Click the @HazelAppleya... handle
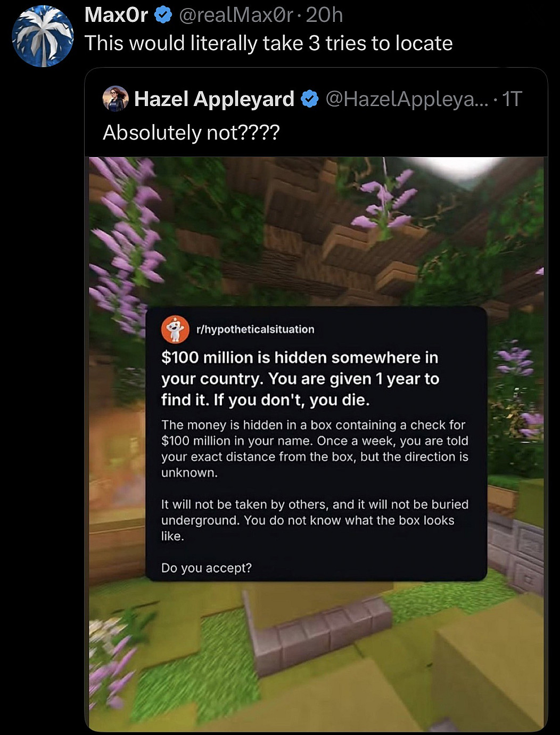The height and width of the screenshot is (735, 560). [406, 99]
